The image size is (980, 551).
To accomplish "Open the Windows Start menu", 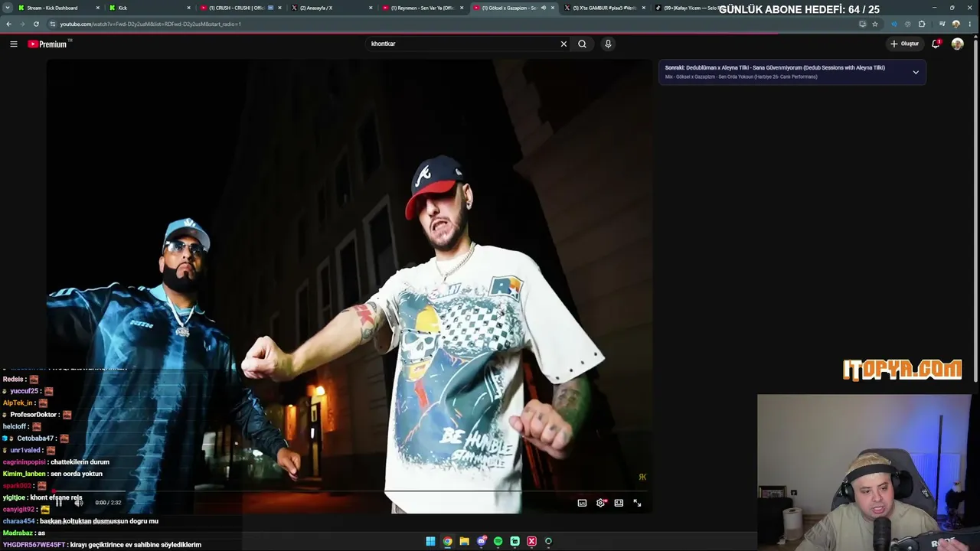I will click(x=430, y=541).
